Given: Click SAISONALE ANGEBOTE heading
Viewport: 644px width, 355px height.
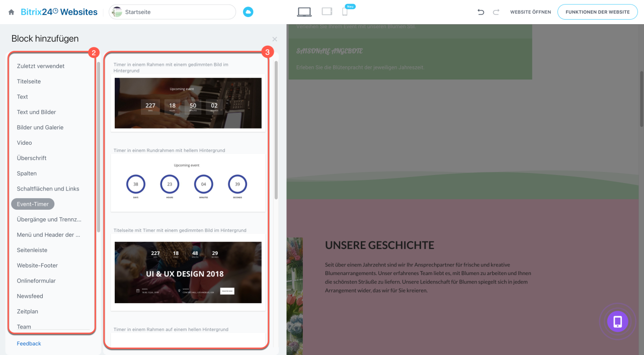Looking at the screenshot, I should click(330, 51).
